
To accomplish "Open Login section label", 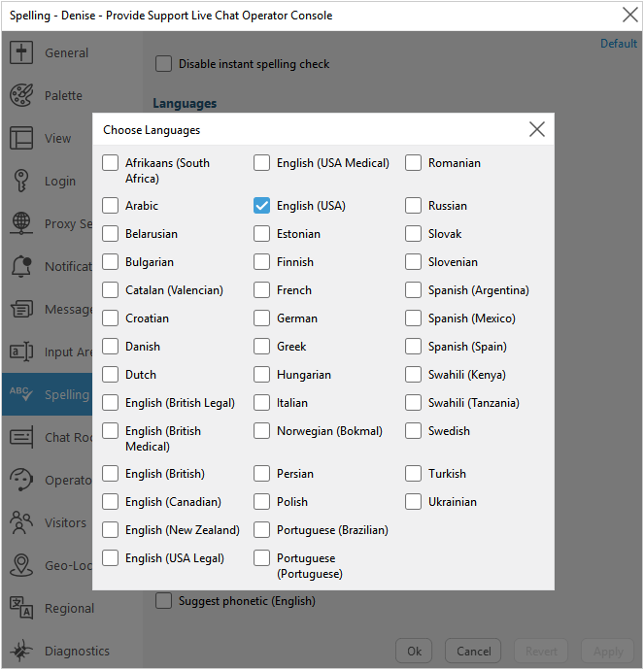I will (60, 182).
